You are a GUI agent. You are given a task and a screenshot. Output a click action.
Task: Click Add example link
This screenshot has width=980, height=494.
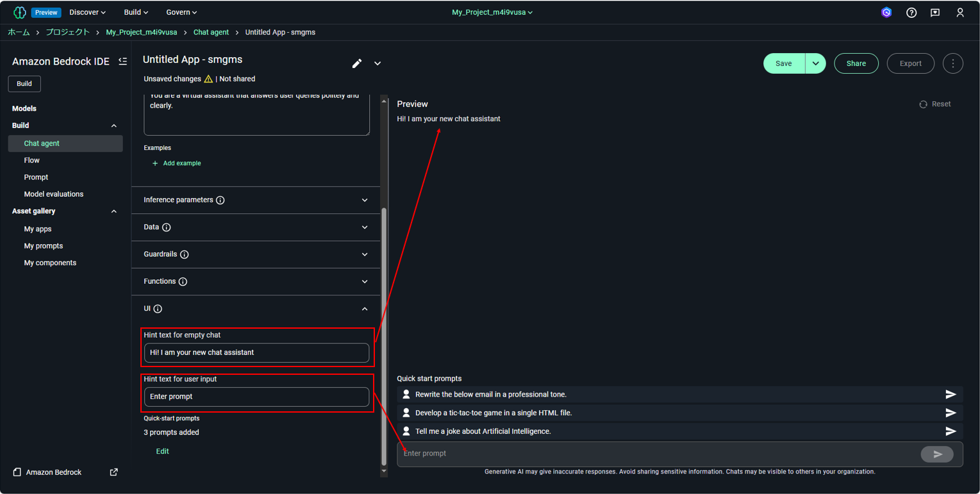[x=182, y=163]
